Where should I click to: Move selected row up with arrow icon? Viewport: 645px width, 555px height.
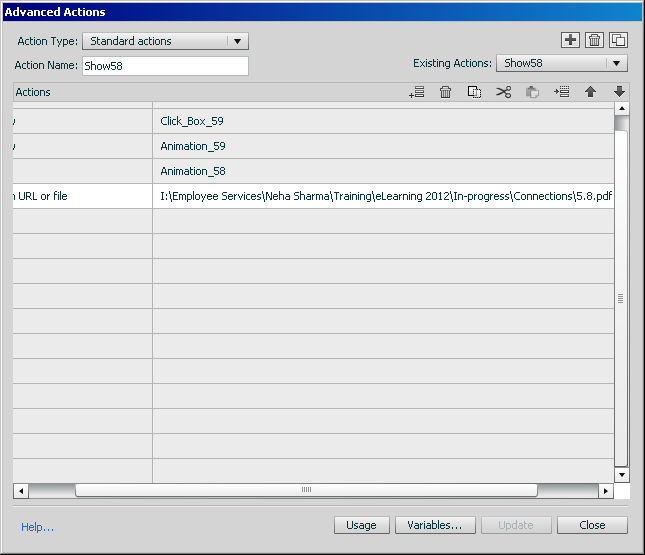click(590, 92)
